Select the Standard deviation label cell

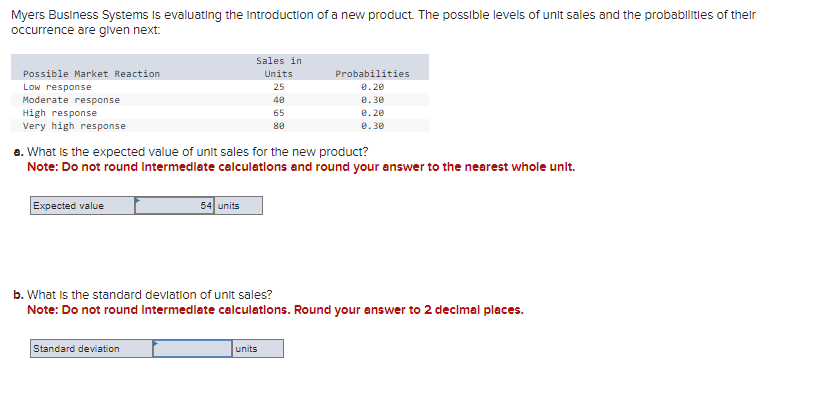point(91,349)
